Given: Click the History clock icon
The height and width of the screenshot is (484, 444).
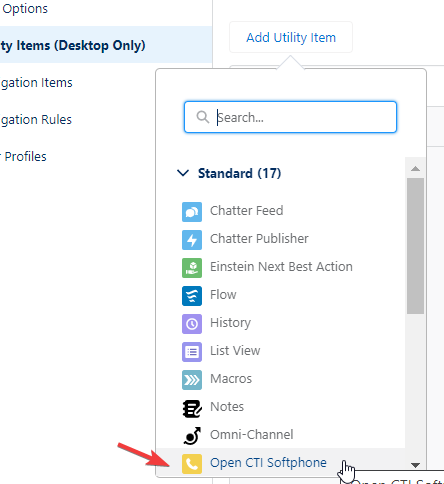Looking at the screenshot, I should pyautogui.click(x=192, y=324).
